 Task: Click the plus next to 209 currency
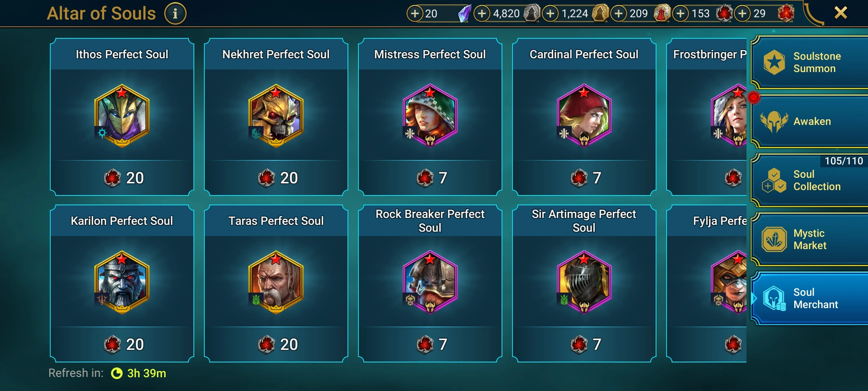pos(619,14)
